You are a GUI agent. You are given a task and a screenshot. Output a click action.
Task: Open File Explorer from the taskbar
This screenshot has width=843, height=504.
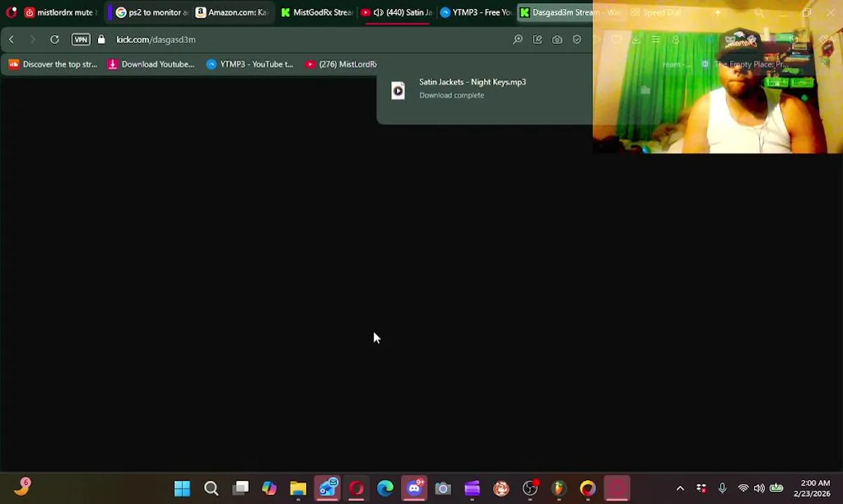[298, 488]
